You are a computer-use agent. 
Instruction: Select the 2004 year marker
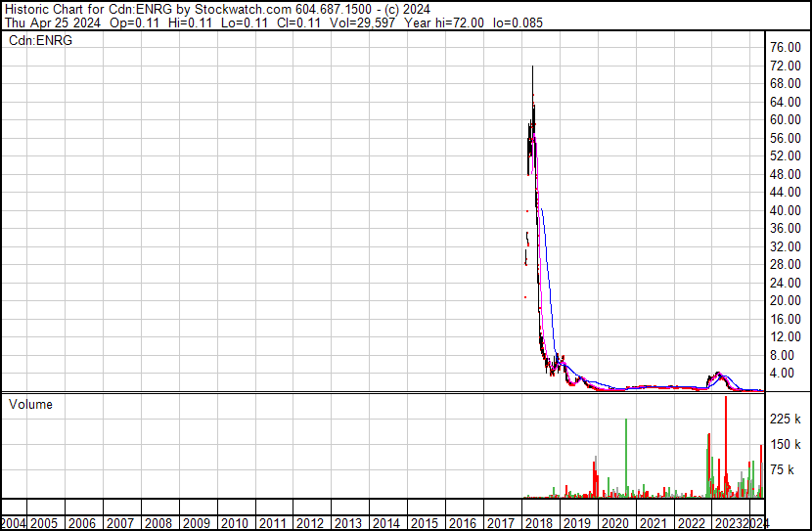14,523
